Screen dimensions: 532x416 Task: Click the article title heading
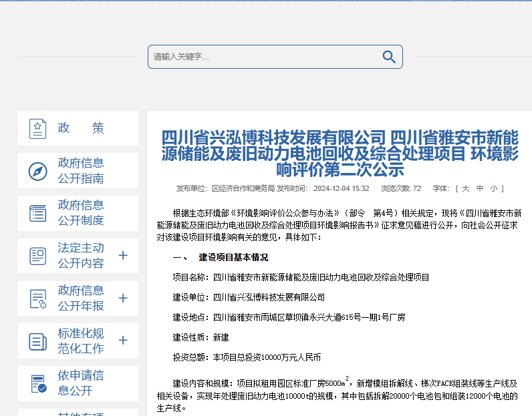[x=340, y=153]
